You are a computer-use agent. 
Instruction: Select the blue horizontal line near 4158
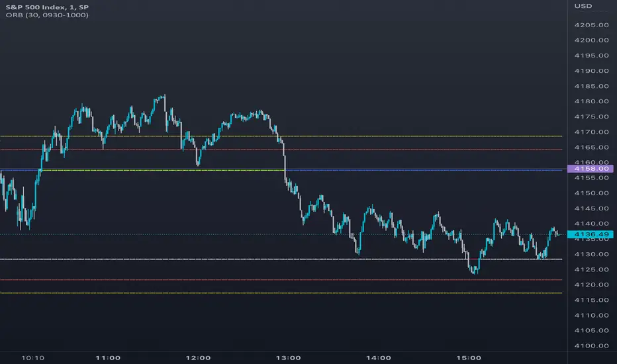[424, 170]
